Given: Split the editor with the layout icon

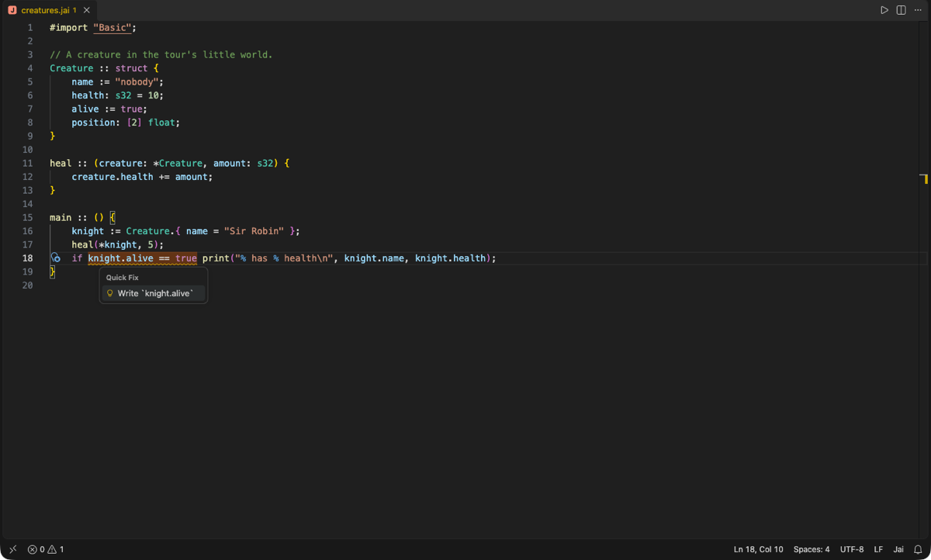Looking at the screenshot, I should click(x=901, y=10).
